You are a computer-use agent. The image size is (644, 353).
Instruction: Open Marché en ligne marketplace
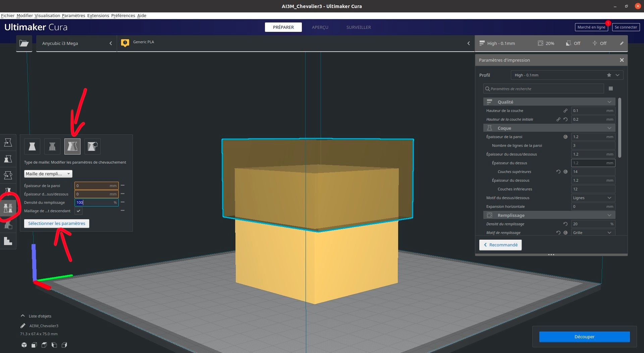pyautogui.click(x=591, y=27)
